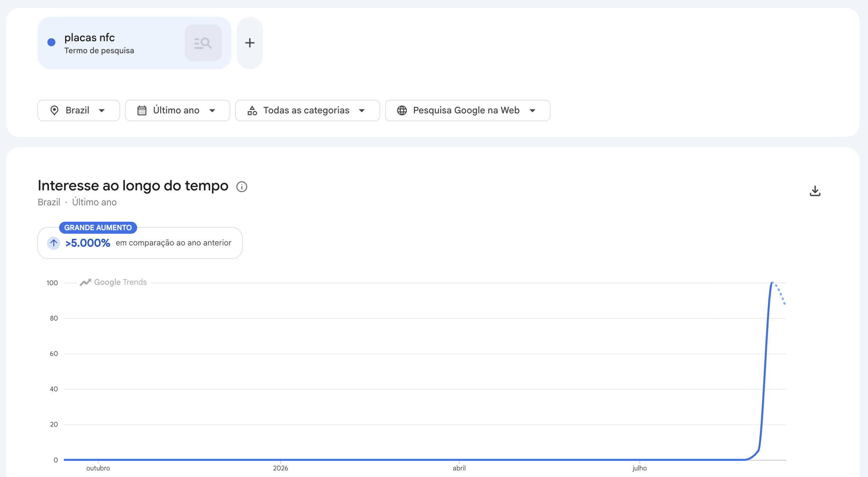Click the calendar icon

(142, 110)
